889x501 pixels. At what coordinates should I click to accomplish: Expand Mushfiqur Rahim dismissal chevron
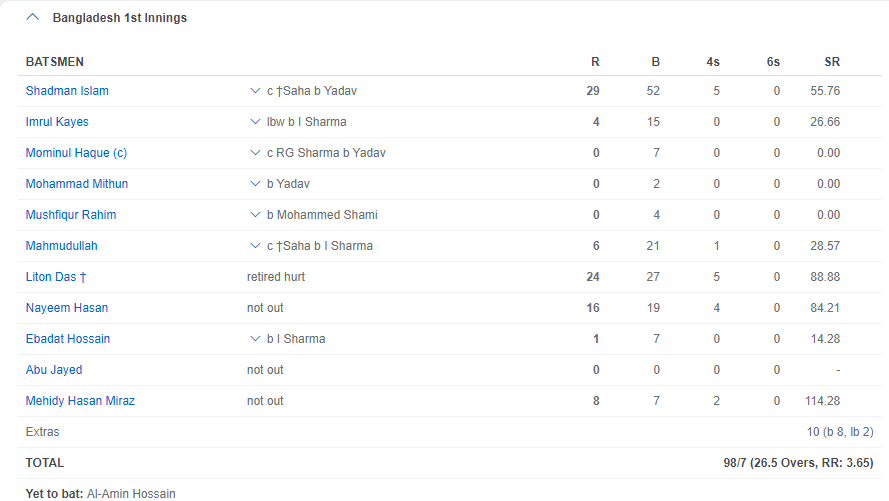pos(255,215)
